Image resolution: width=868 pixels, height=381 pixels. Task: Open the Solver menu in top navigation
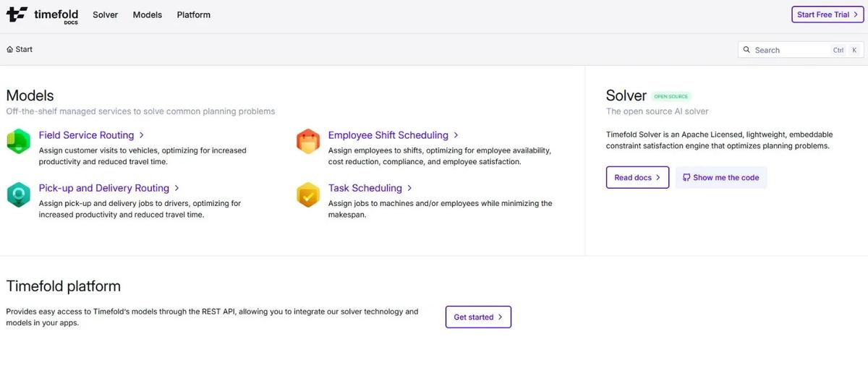[x=105, y=14]
